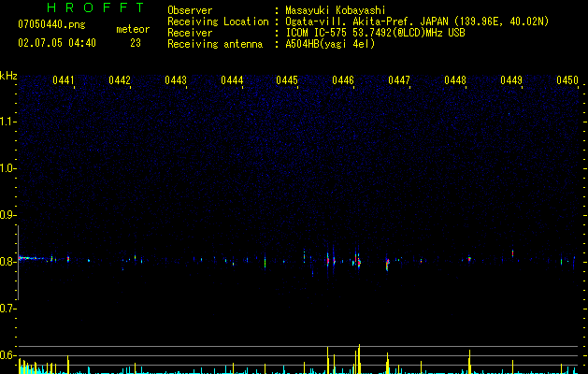Click the Receiving Location label
The width and height of the screenshot is (588, 374).
coord(218,22)
